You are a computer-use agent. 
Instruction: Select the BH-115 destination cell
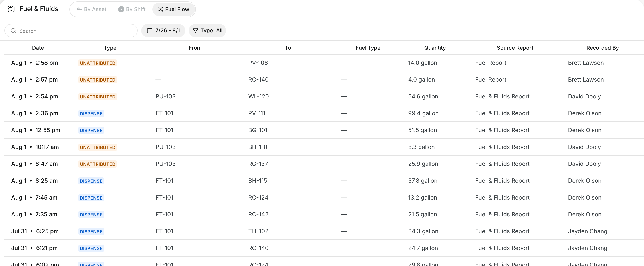click(258, 181)
